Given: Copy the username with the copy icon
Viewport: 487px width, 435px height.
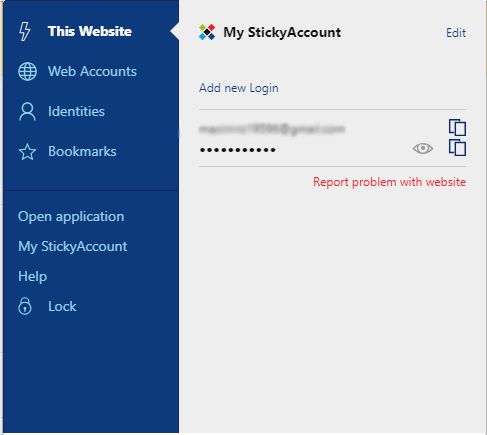Looking at the screenshot, I should [457, 127].
